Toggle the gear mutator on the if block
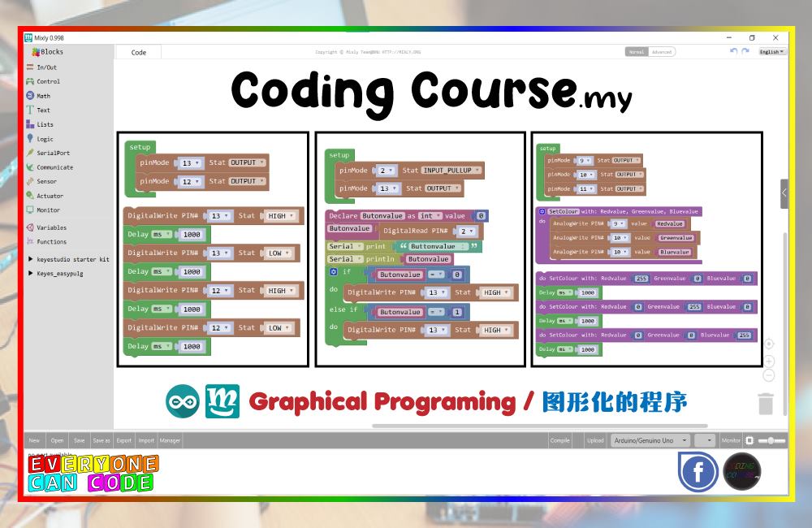 click(x=334, y=271)
